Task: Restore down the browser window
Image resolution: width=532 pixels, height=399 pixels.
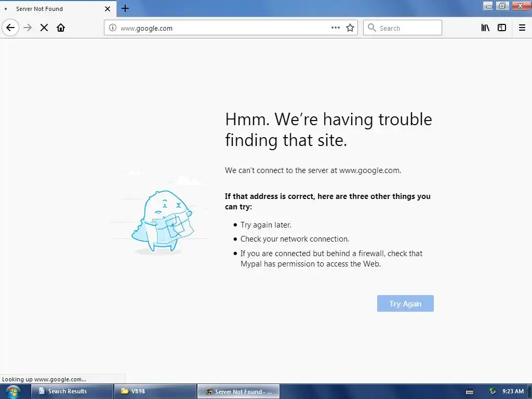Action: [x=502, y=6]
